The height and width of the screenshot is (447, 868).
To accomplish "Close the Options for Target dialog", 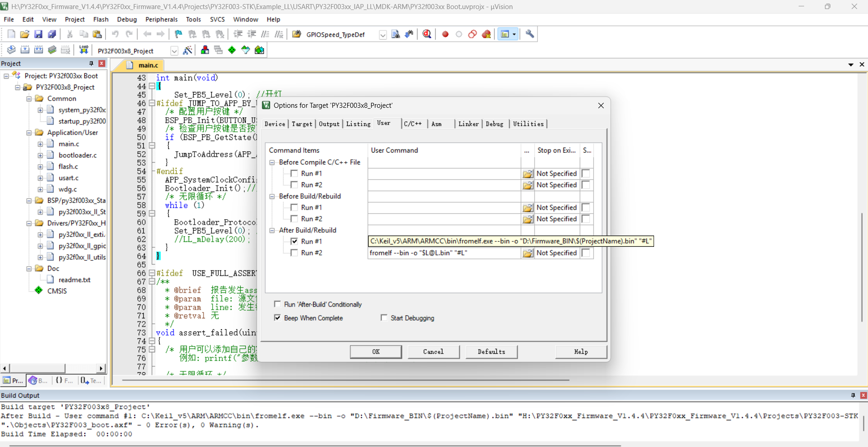I will pyautogui.click(x=601, y=106).
